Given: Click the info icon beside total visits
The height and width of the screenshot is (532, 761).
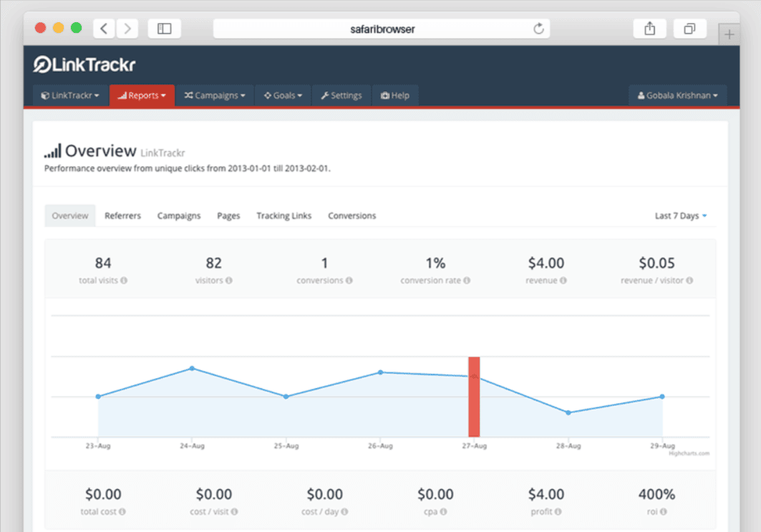Looking at the screenshot, I should click(x=123, y=281).
